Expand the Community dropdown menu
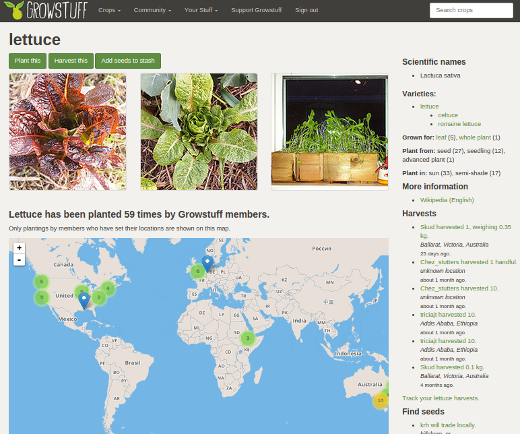This screenshot has height=434, width=520. tap(152, 10)
